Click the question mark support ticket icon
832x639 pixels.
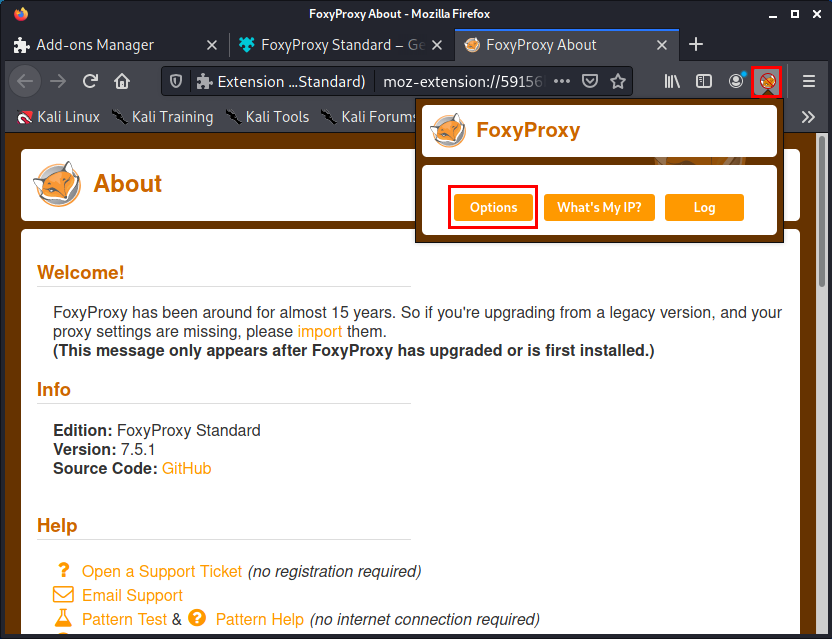click(x=64, y=570)
